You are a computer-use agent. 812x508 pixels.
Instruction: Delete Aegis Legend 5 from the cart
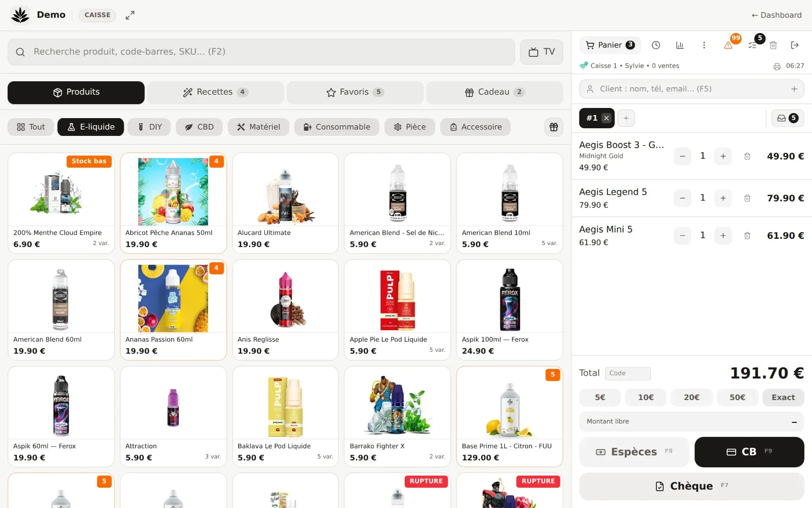point(747,198)
